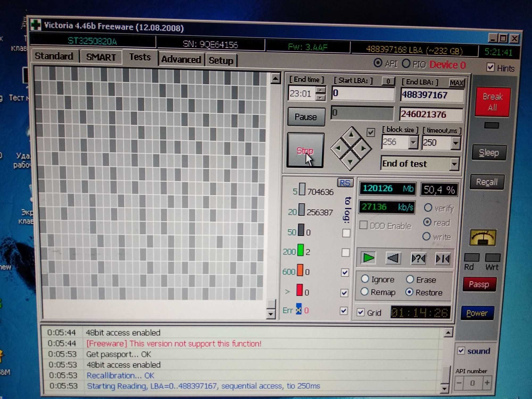
Task: Click the down arrow on the diamond navigator
Action: tap(350, 162)
